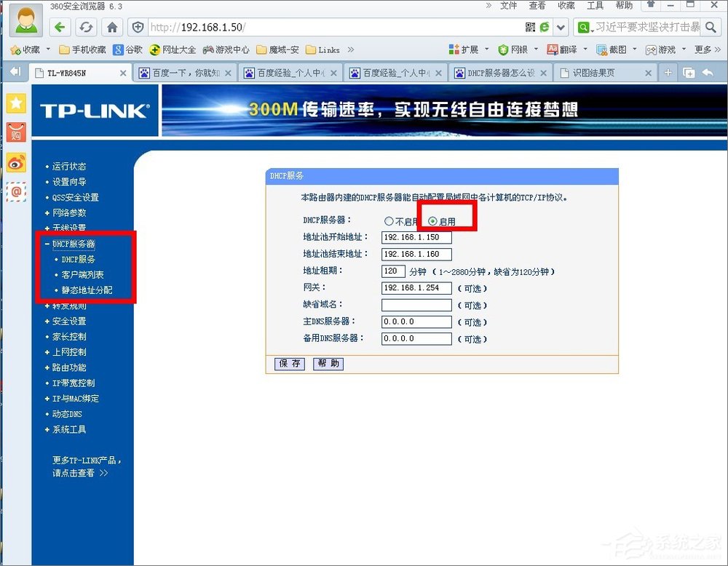Click the Sina Weibo sidebar icon
This screenshot has width=728, height=566.
(16, 163)
